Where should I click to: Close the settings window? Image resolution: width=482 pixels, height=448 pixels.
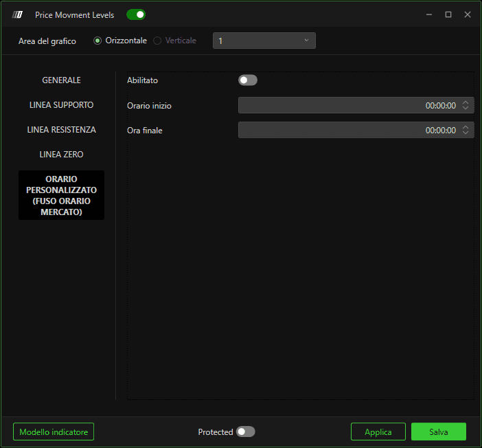click(x=468, y=14)
